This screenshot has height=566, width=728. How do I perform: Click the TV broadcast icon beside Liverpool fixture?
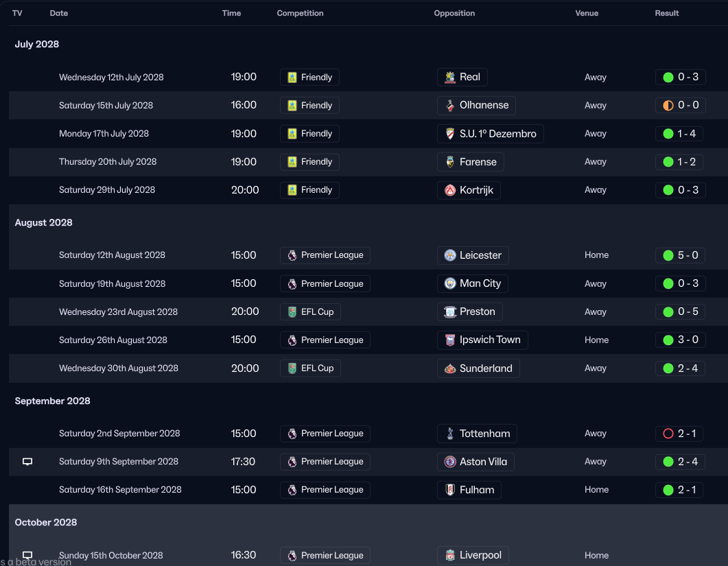coord(27,555)
